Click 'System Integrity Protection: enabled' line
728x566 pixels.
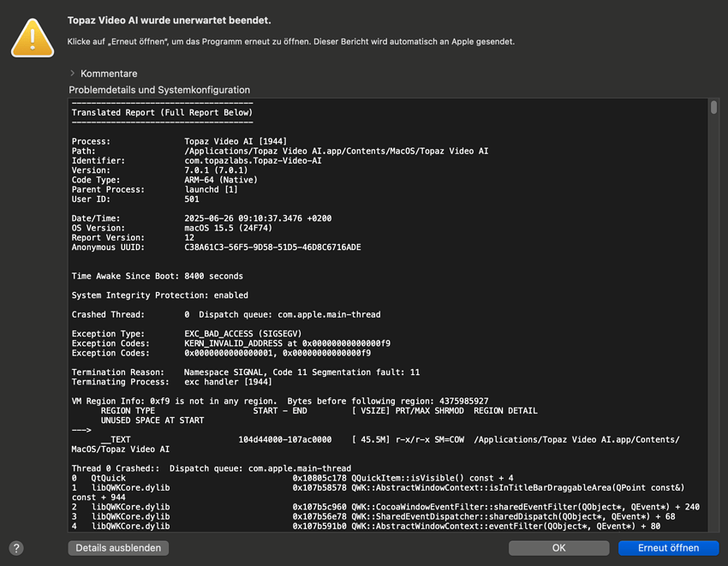point(159,295)
